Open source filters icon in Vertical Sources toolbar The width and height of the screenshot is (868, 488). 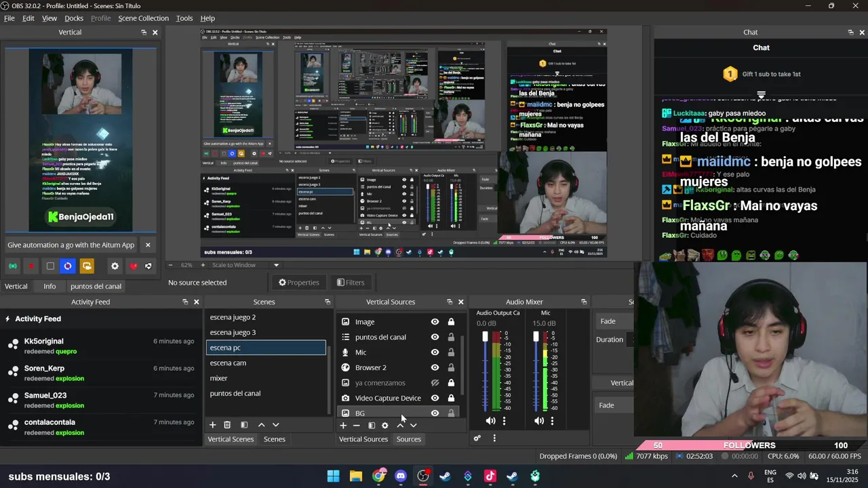click(x=372, y=425)
